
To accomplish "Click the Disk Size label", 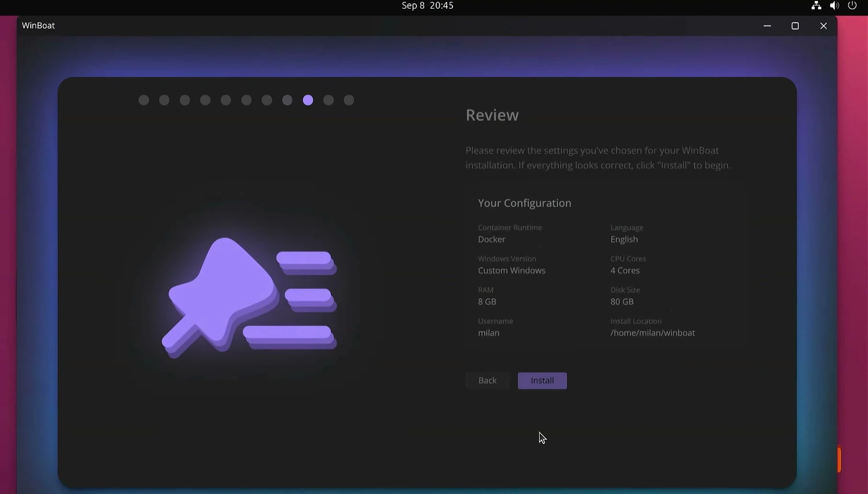I will click(625, 290).
